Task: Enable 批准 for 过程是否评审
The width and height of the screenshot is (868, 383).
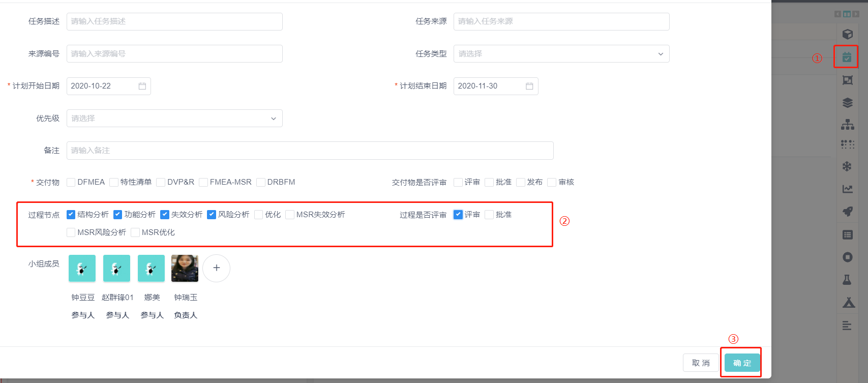Action: (x=489, y=215)
